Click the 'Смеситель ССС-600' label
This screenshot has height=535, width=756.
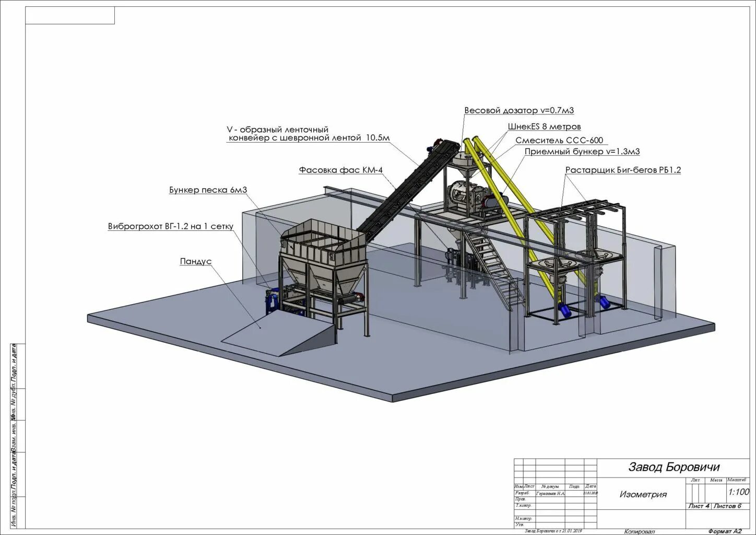[559, 140]
